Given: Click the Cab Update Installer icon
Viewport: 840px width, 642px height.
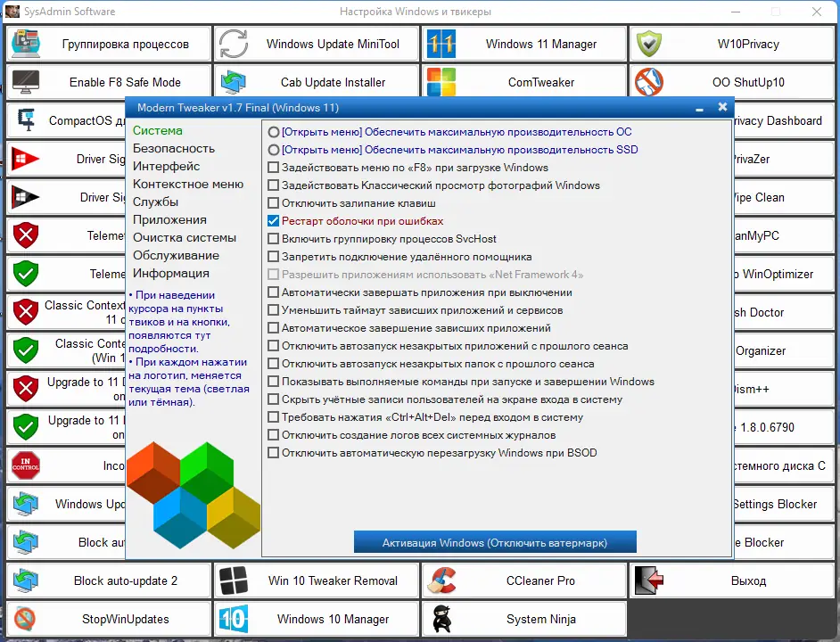Looking at the screenshot, I should tap(234, 82).
